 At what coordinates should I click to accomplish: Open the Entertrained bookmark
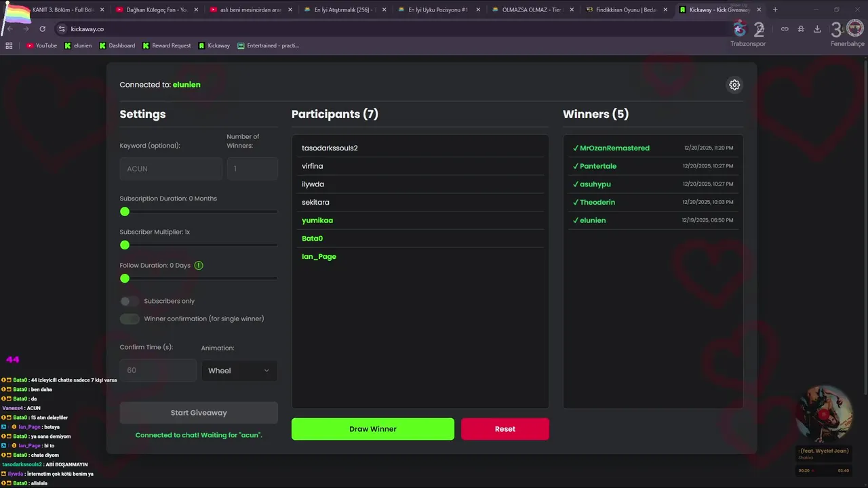click(269, 45)
